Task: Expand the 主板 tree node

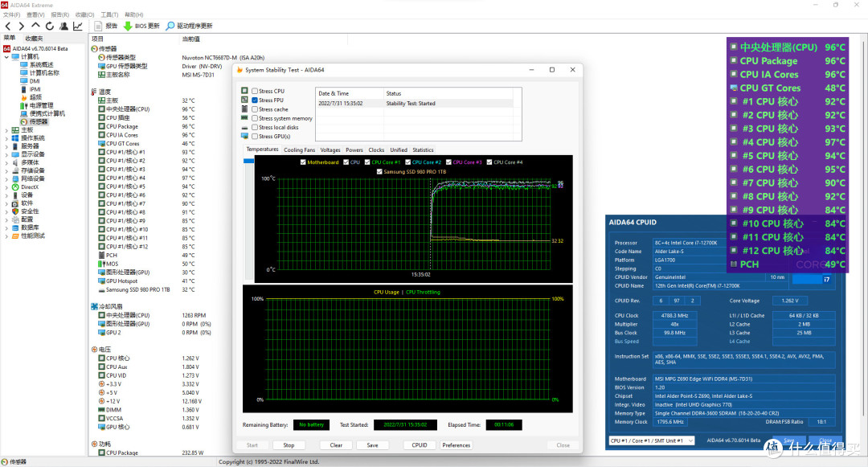Action: [x=6, y=130]
